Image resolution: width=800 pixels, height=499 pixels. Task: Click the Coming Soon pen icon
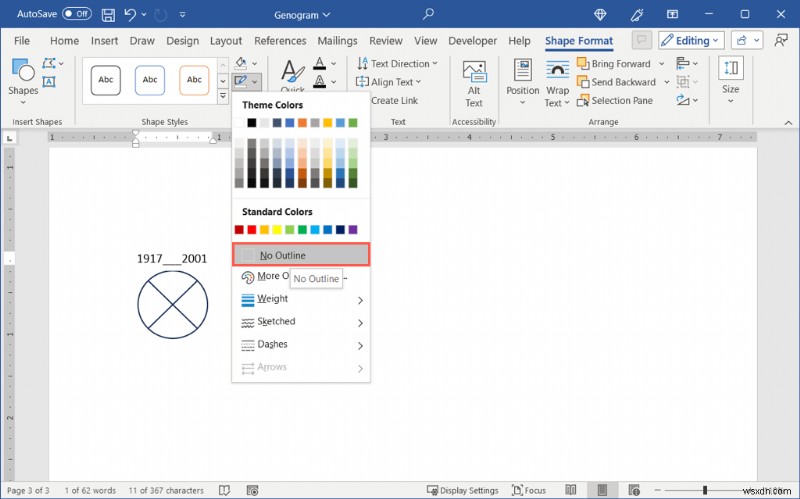(637, 15)
